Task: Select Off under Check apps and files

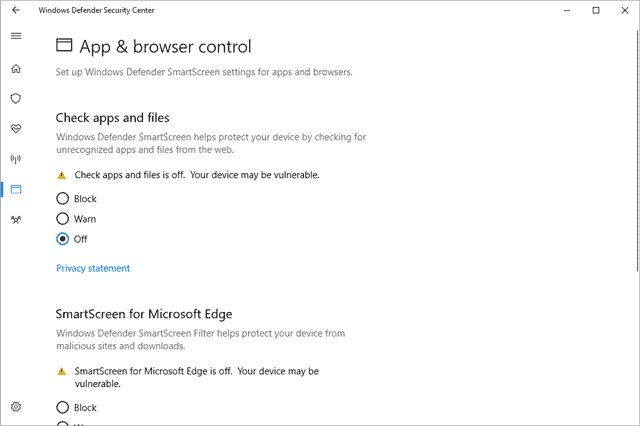Action: (x=72, y=239)
